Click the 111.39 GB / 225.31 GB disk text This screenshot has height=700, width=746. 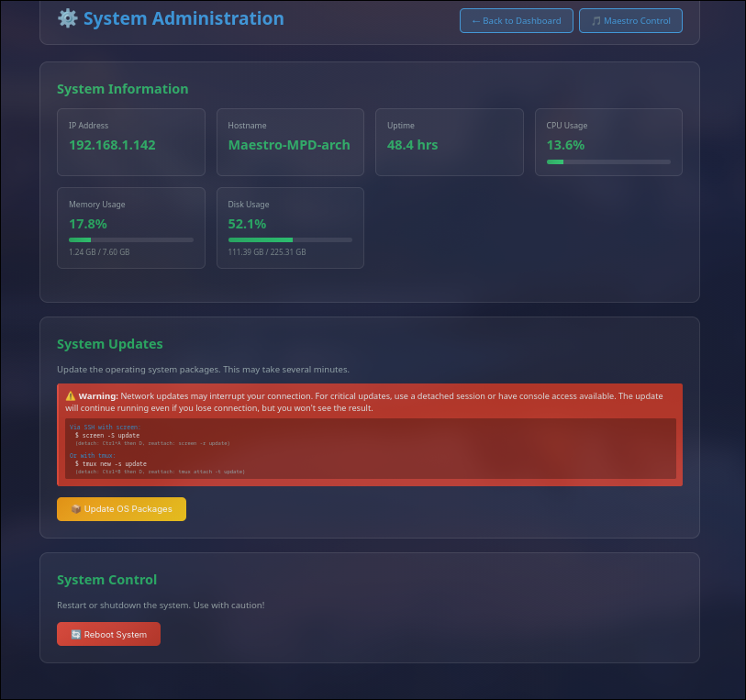tap(266, 252)
